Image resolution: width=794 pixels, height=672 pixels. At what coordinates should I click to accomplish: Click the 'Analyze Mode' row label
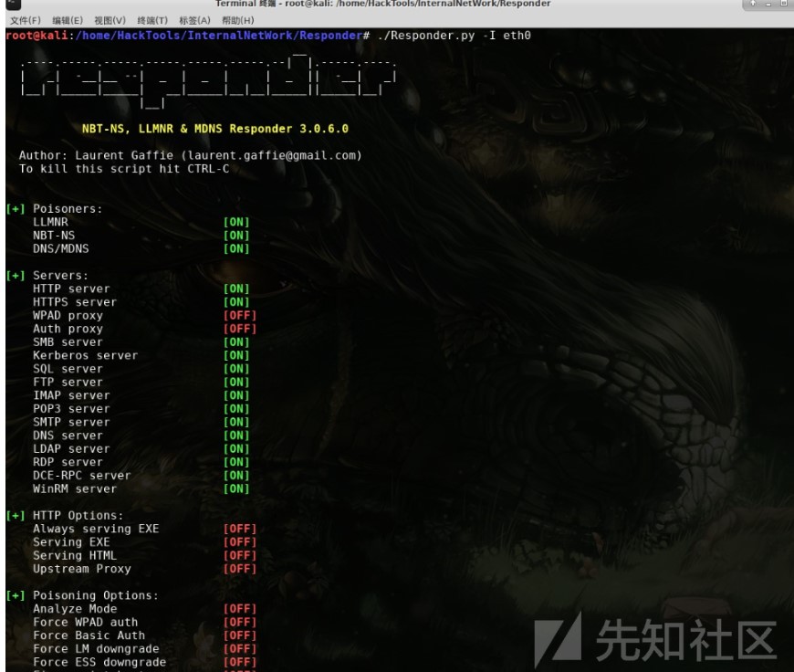(x=75, y=609)
